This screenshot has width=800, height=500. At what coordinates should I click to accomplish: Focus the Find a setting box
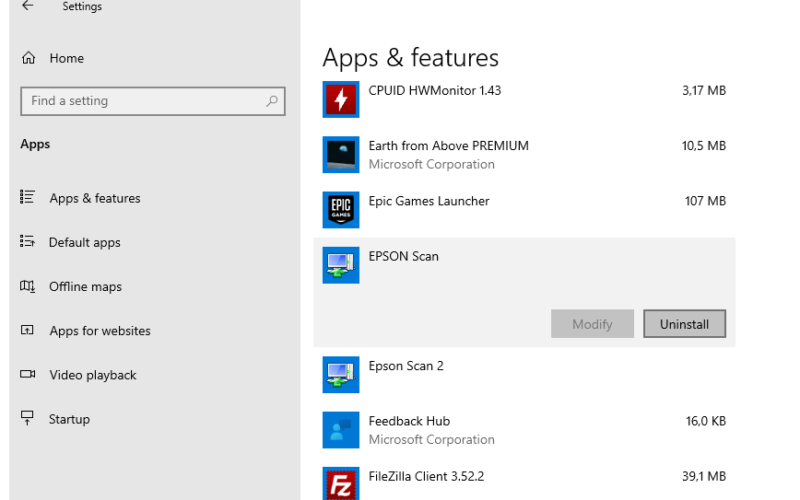coord(153,101)
